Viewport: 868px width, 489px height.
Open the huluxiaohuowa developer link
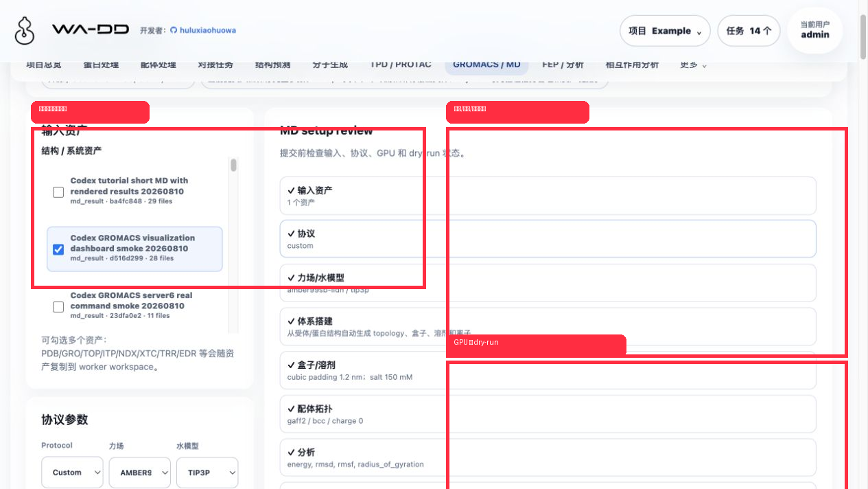pyautogui.click(x=208, y=30)
